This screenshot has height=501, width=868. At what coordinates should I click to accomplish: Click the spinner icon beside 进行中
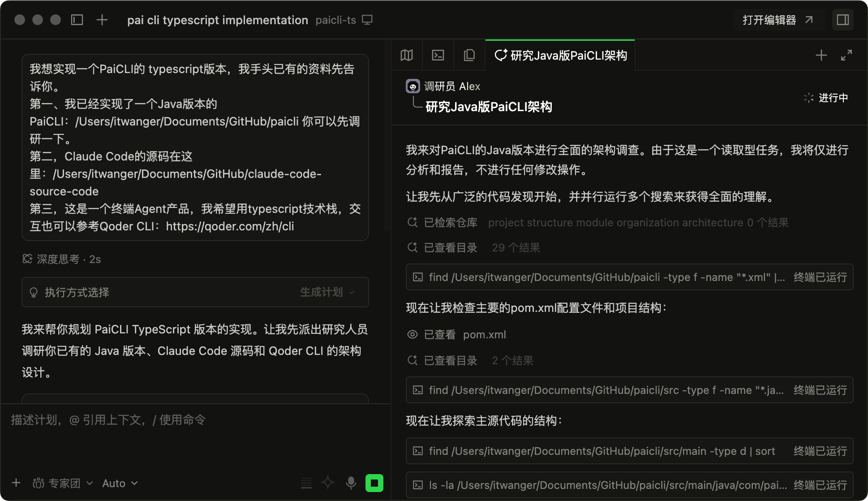tap(808, 98)
